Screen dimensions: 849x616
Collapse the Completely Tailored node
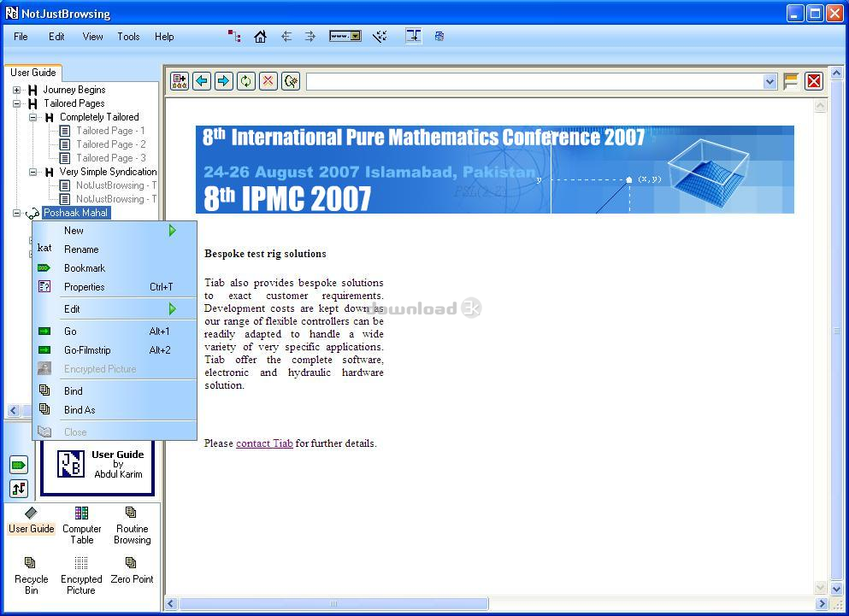[x=33, y=117]
